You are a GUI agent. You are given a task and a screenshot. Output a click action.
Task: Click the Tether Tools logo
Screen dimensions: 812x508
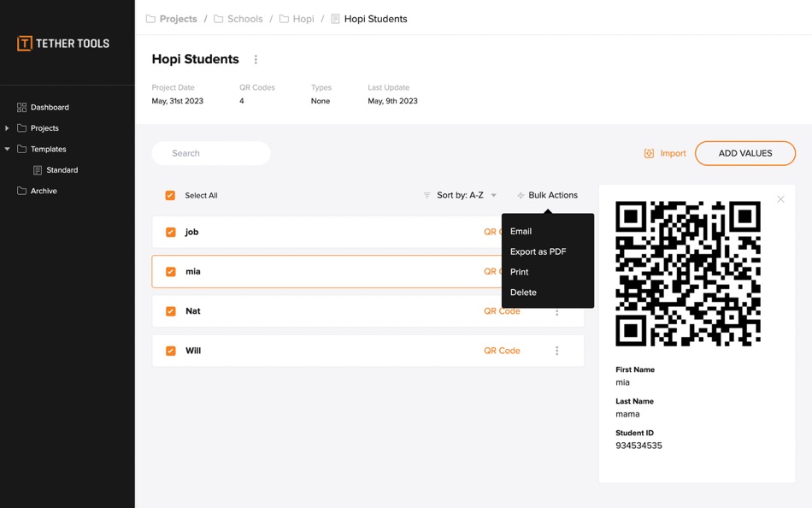(63, 44)
